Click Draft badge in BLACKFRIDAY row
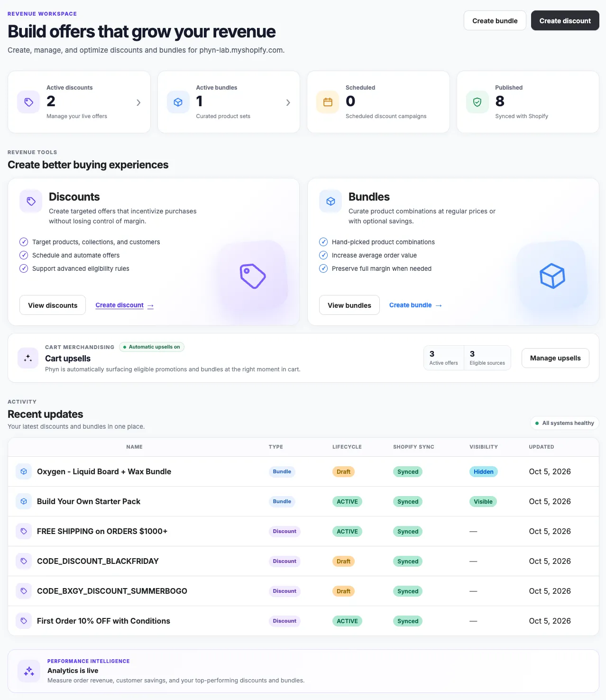 [x=343, y=561]
